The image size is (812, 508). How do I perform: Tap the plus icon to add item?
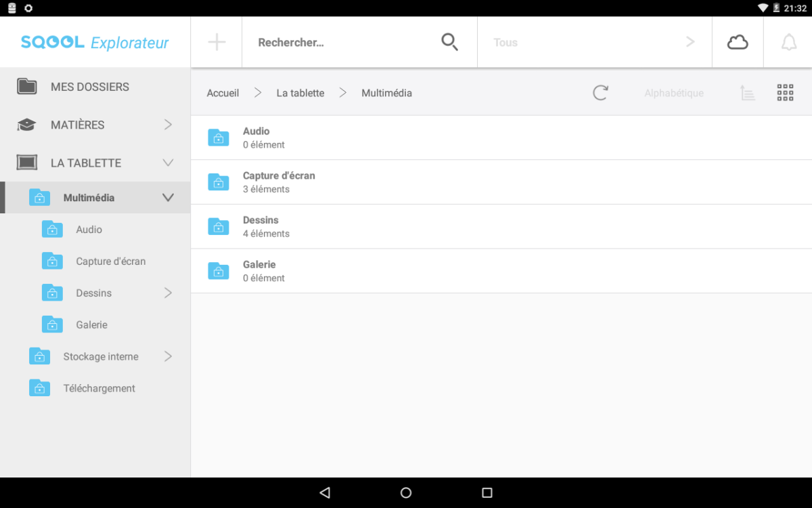pyautogui.click(x=217, y=42)
